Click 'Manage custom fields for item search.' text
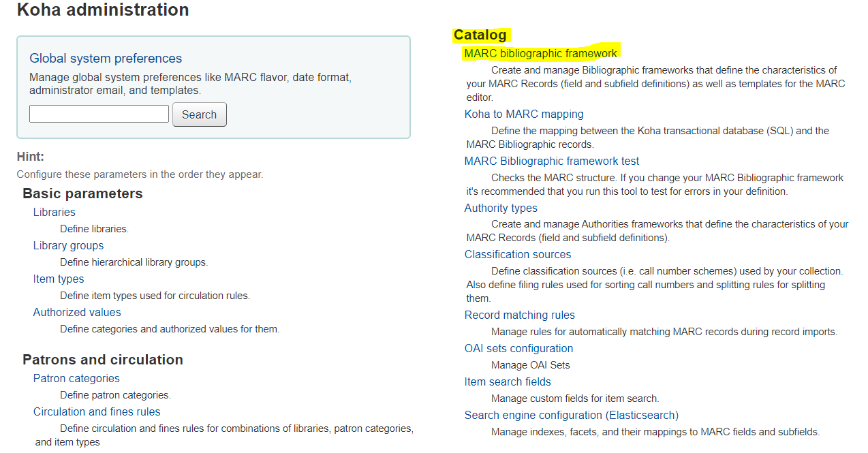This screenshot has height=453, width=868. (575, 399)
